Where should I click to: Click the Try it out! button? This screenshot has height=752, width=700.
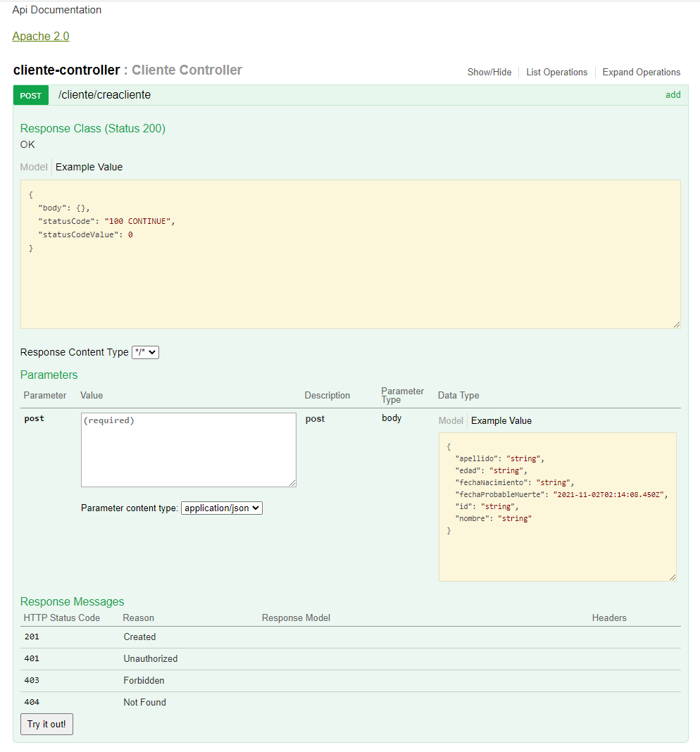[x=46, y=724]
